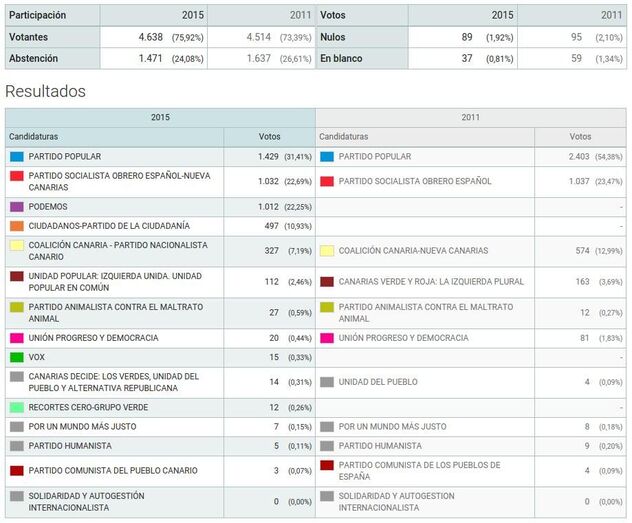Click the Participación table header

(37, 16)
